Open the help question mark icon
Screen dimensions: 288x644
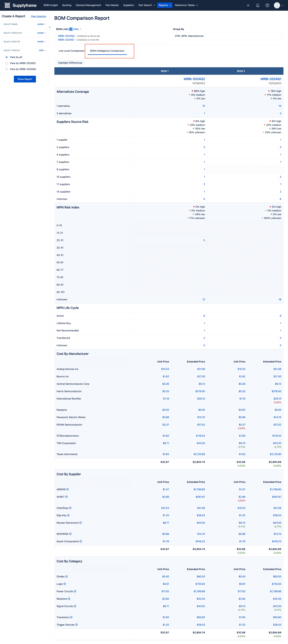[x=267, y=5]
